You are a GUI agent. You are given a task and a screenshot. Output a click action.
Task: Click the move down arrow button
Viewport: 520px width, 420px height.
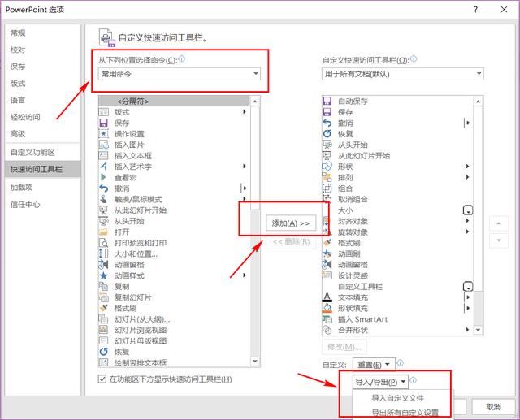click(x=499, y=240)
